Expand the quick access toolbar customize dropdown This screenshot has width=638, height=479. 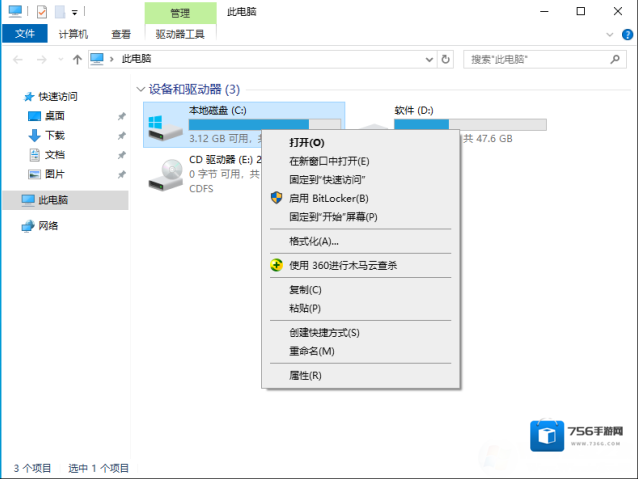click(75, 12)
